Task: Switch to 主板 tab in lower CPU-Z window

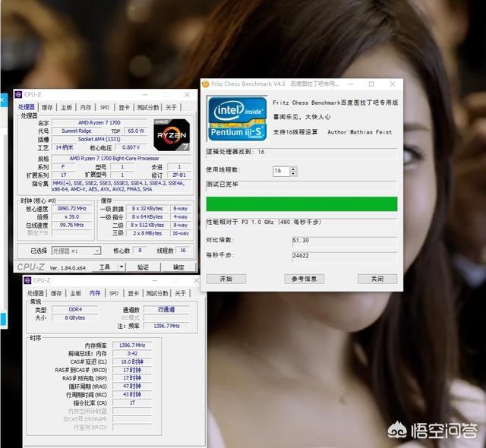Action: [75, 293]
